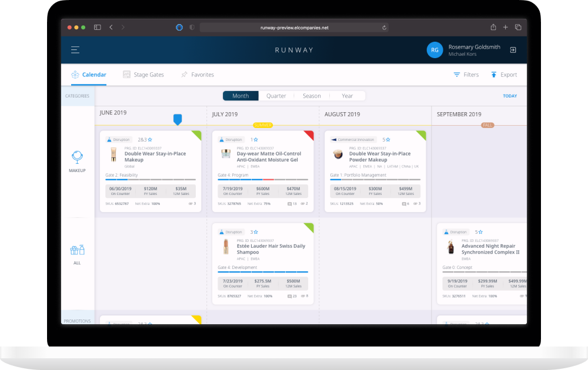Image resolution: width=588 pixels, height=370 pixels.
Task: Switch timeline view to Year
Action: point(348,96)
